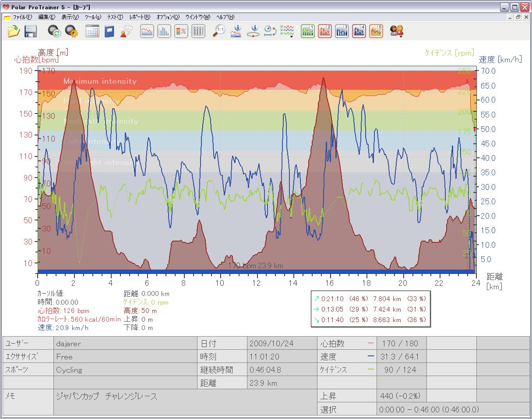Restore the inner curve document window
This screenshot has width=532, height=419.
pos(518,17)
